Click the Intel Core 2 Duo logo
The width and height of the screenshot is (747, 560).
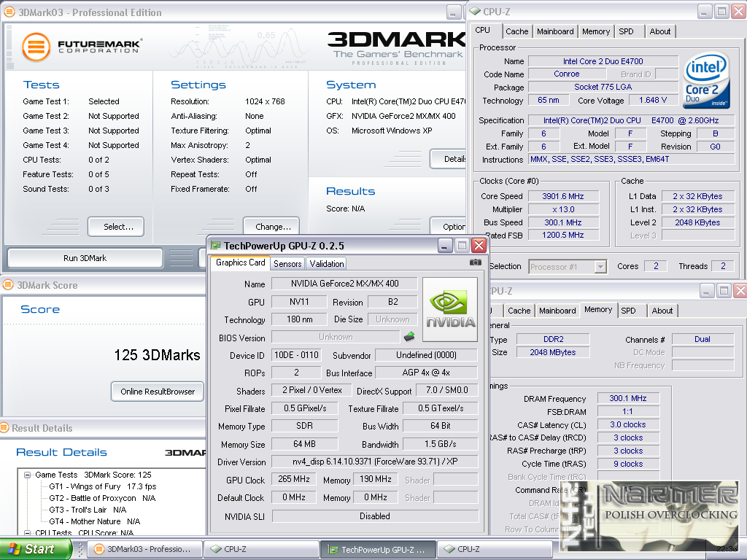coord(706,80)
